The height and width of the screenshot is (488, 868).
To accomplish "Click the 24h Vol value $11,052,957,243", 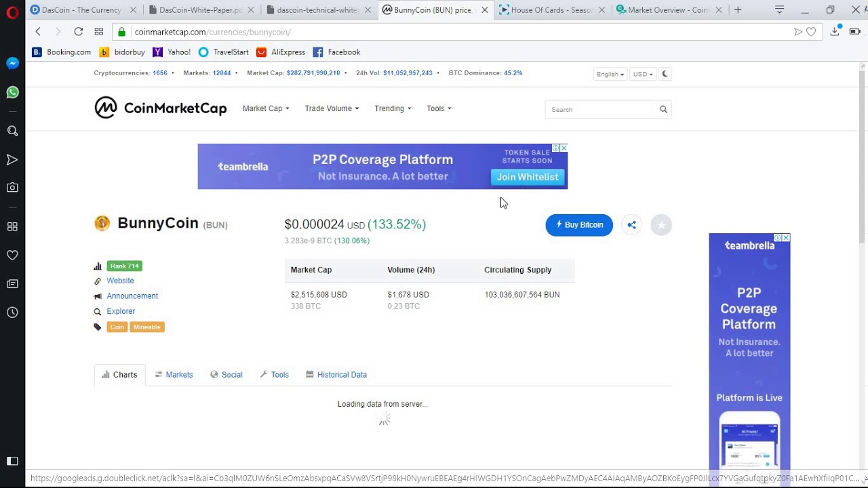I will click(408, 73).
